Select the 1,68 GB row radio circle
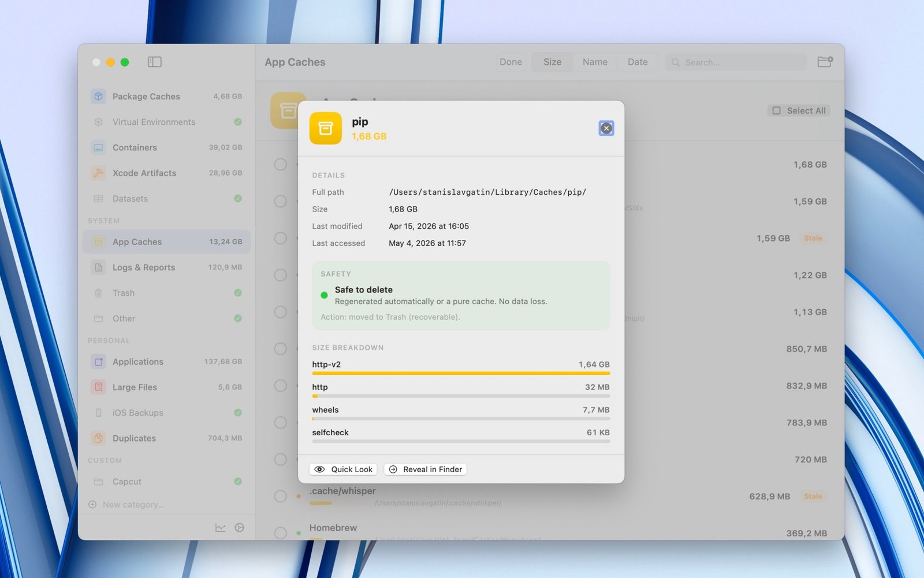This screenshot has height=578, width=924. (x=281, y=164)
